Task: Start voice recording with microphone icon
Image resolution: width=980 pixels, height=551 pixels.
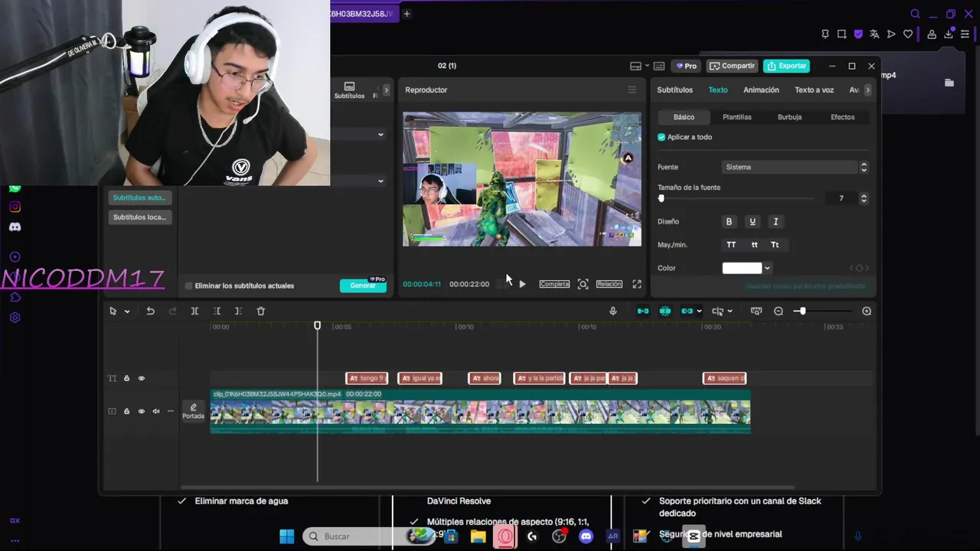Action: pyautogui.click(x=612, y=311)
